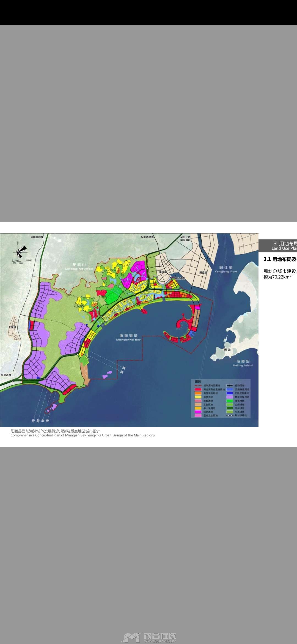
Task: Tap the legend title 图例
Action: tap(198, 381)
